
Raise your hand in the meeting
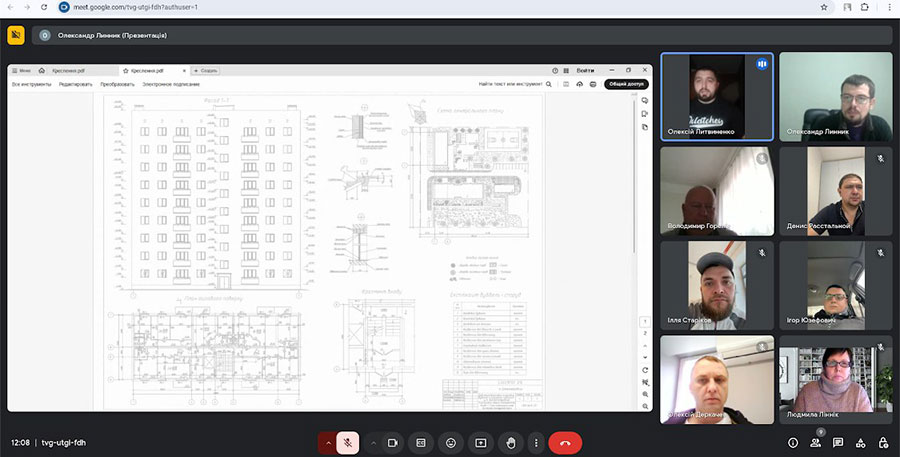(x=510, y=442)
